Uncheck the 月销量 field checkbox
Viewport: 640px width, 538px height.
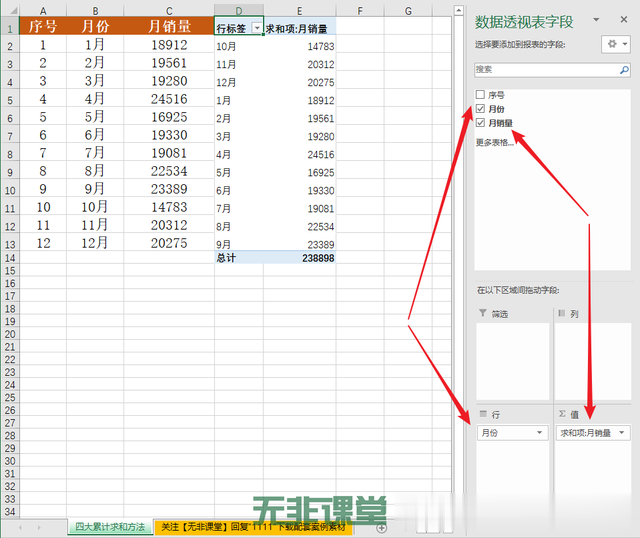pos(480,122)
